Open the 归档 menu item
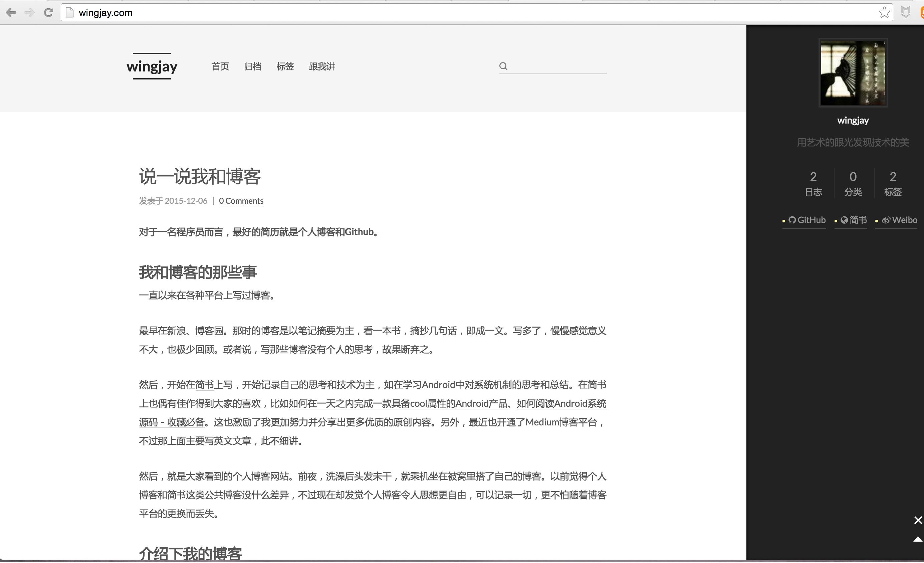This screenshot has height=563, width=924. (253, 66)
